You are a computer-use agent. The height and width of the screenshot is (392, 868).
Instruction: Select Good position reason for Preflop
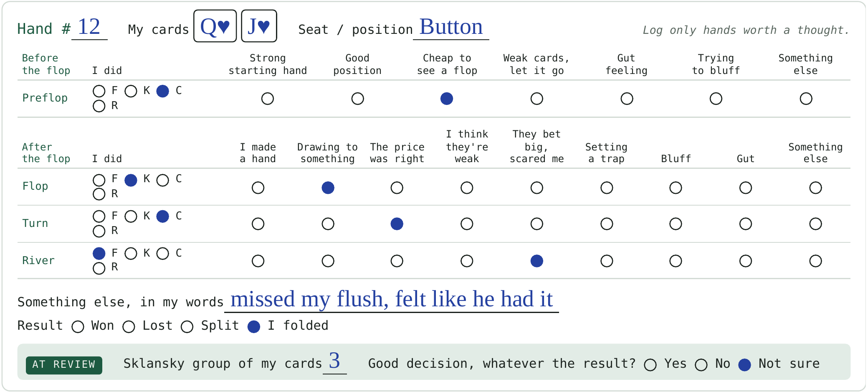(x=357, y=99)
